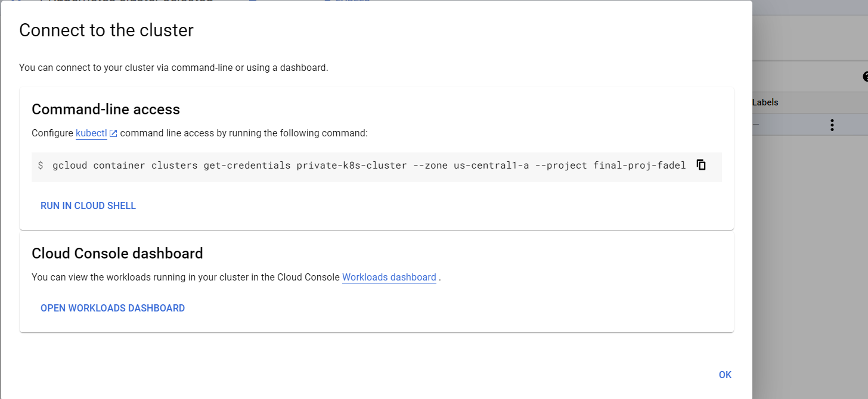The height and width of the screenshot is (399, 868).
Task: Click the dollar sign prompt in the command box
Action: 41,165
